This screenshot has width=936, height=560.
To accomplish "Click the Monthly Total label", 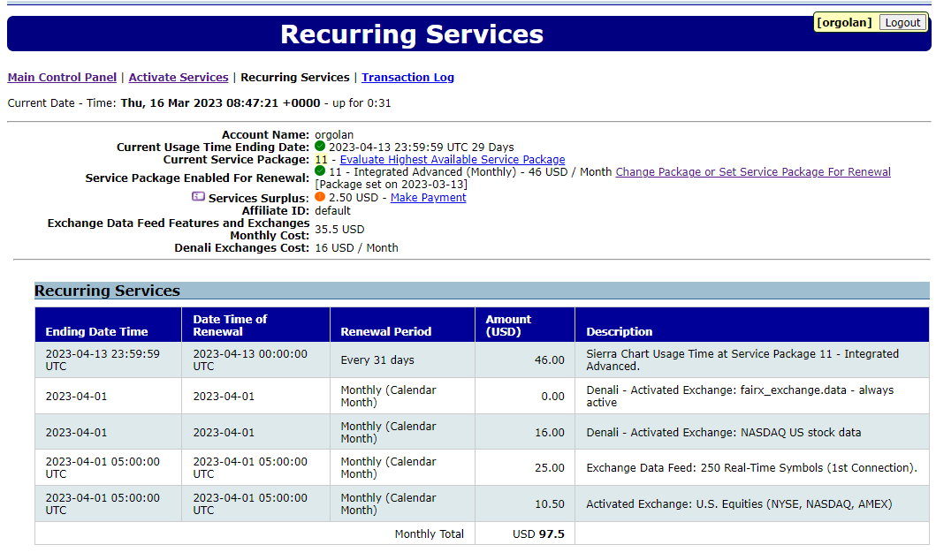I will coord(430,534).
